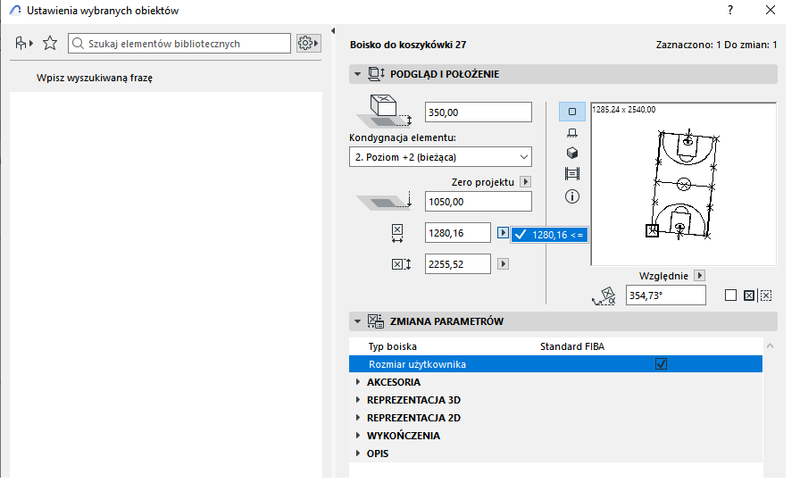Click the favorites star icon
This screenshot has width=800, height=491.
(50, 43)
